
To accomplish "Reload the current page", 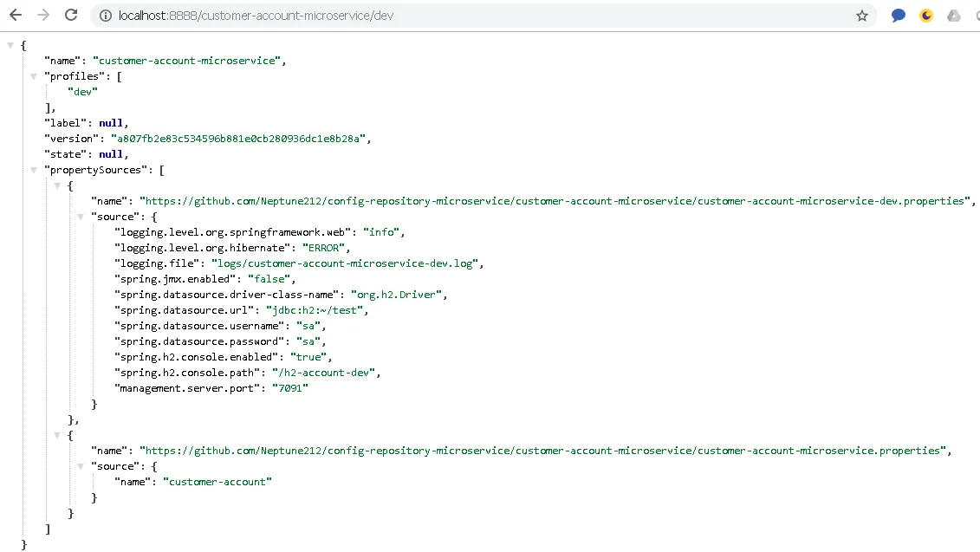I will [x=71, y=15].
